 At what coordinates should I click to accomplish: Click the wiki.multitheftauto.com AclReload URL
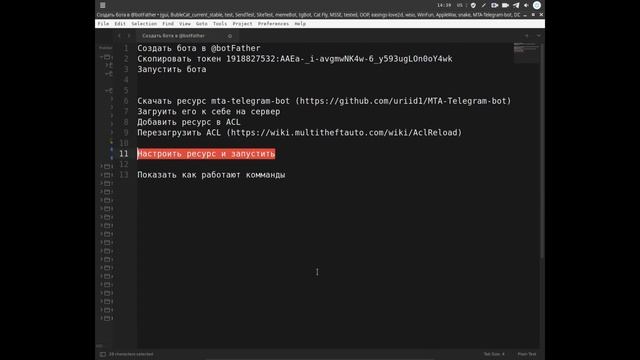pyautogui.click(x=344, y=133)
